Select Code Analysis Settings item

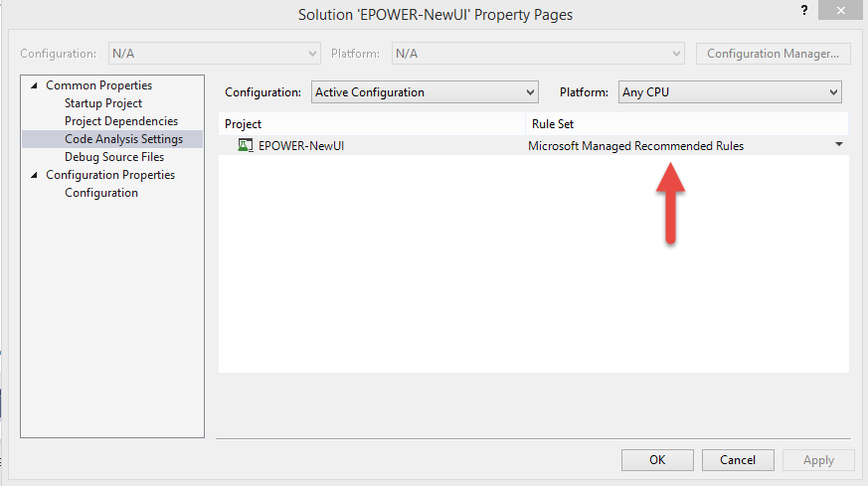coord(123,139)
